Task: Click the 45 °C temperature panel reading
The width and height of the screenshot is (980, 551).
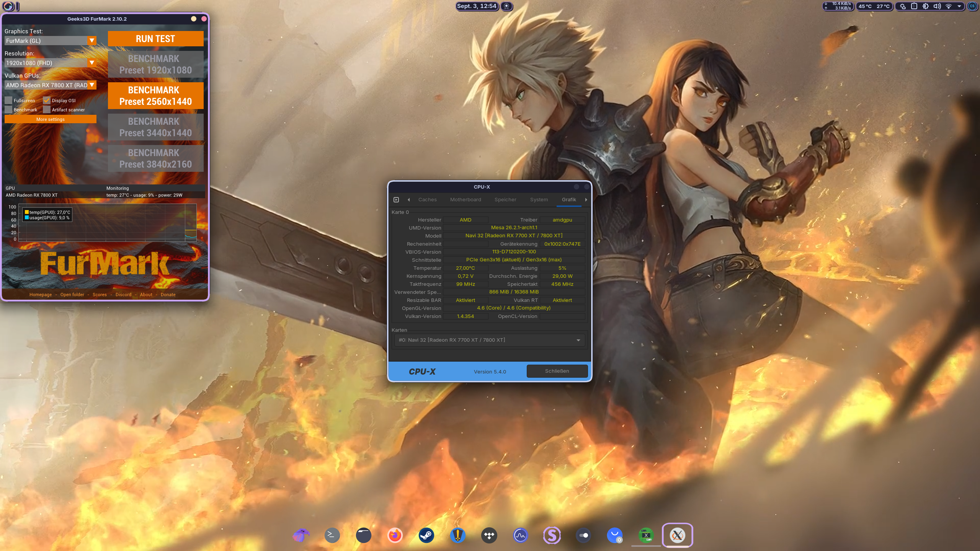Action: click(x=865, y=7)
